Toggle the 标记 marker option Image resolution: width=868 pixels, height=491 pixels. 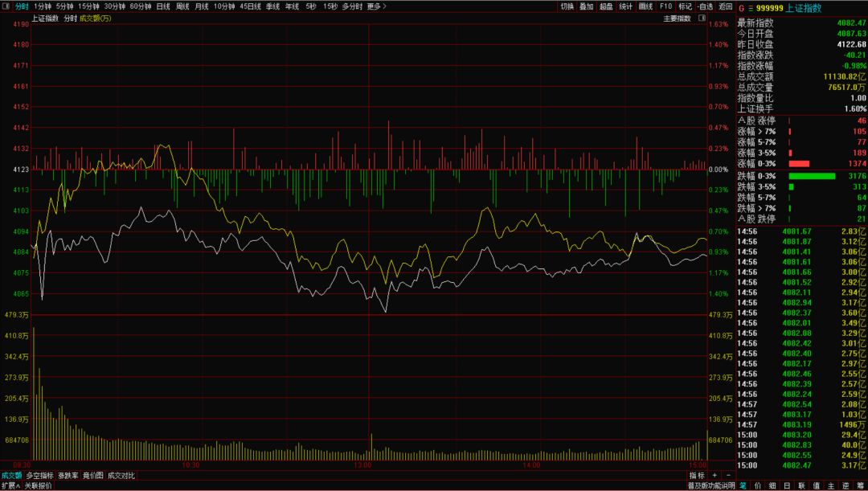coord(685,6)
